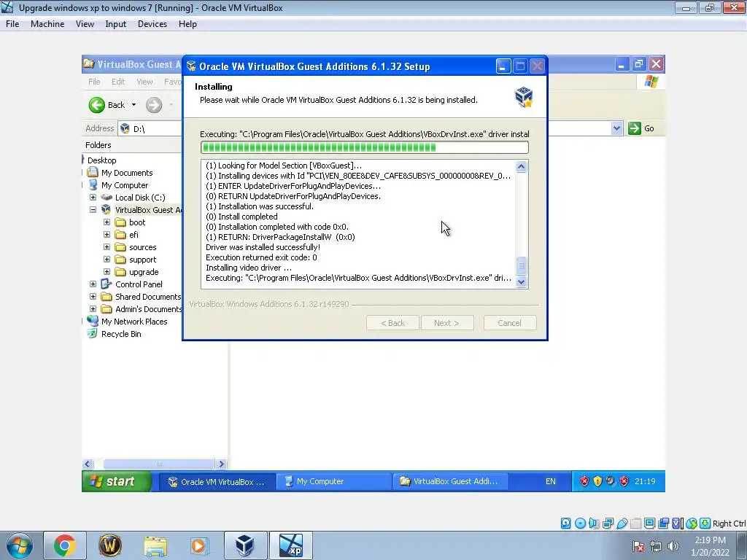Click the shared folders indicator in VirtualBox status bar

[x=635, y=524]
